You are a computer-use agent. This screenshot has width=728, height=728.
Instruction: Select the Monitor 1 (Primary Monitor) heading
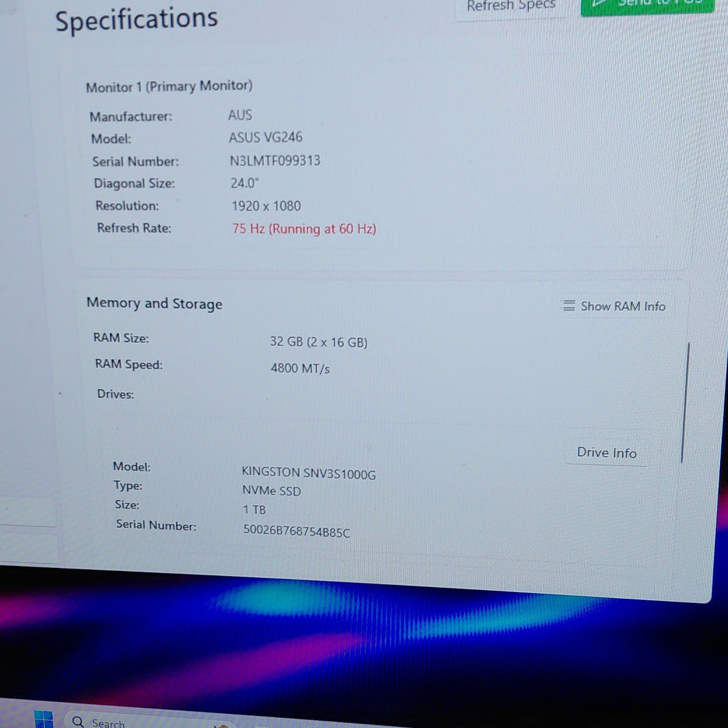click(169, 86)
